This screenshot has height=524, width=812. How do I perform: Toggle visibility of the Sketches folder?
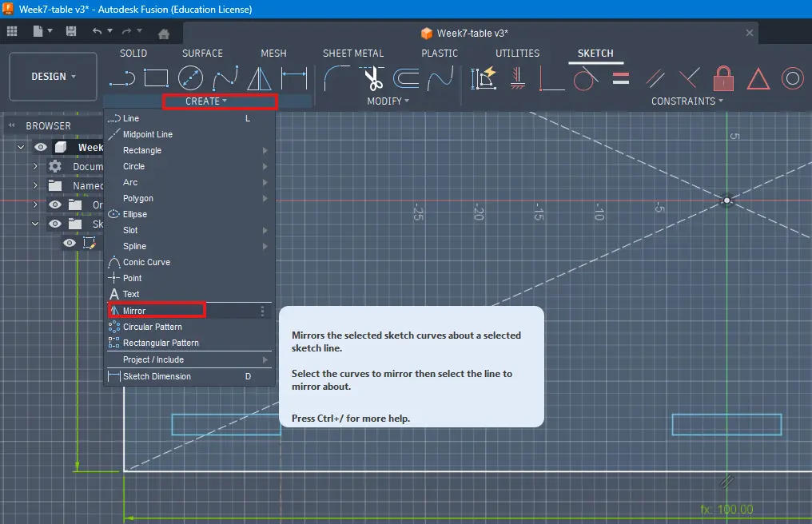click(x=55, y=224)
